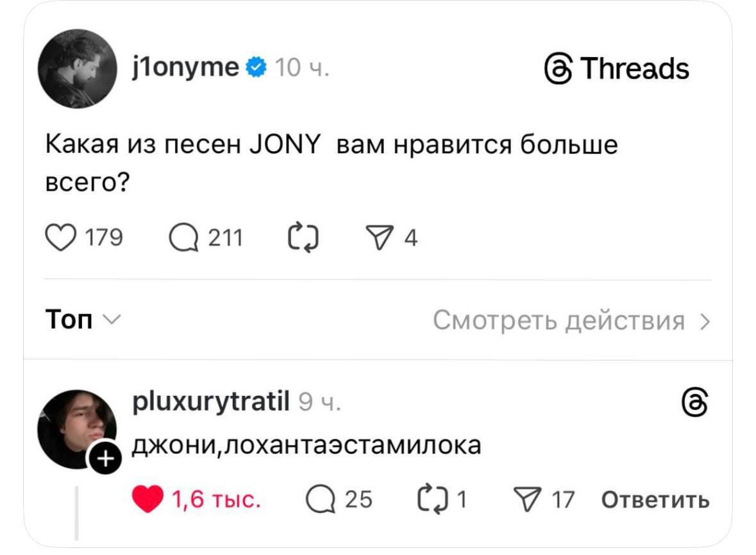
Task: Click the j1onyme profile avatar
Action: (78, 69)
